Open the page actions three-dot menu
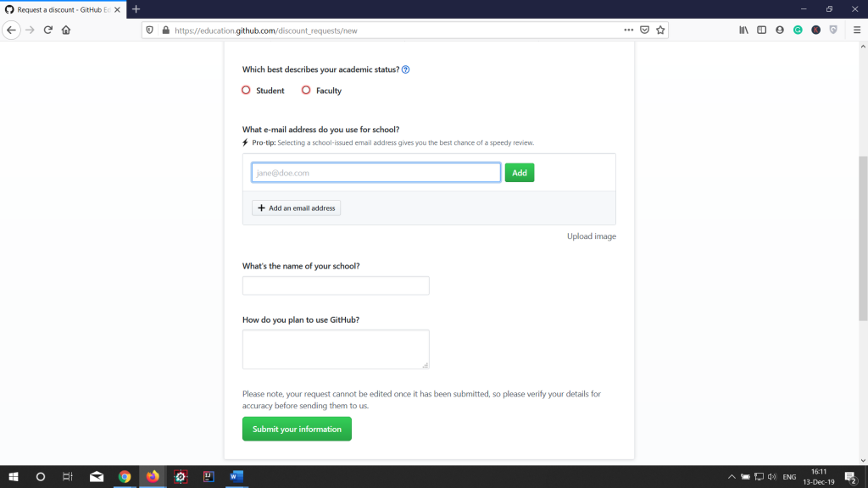 [628, 30]
